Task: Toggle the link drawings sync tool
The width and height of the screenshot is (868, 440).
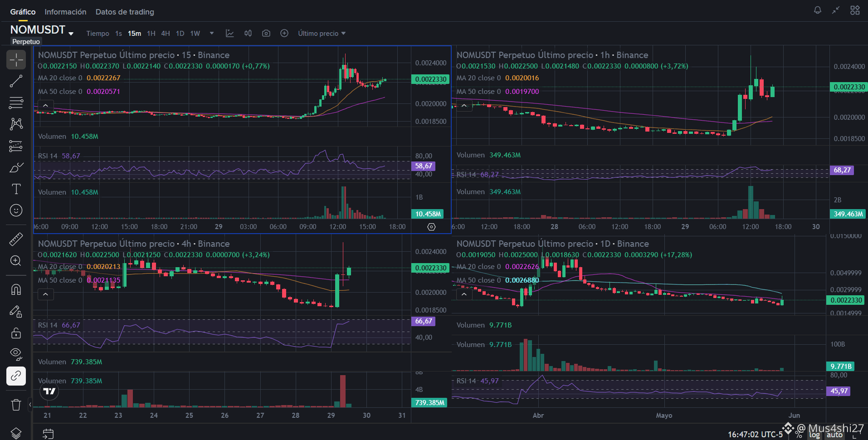Action: tap(16, 376)
